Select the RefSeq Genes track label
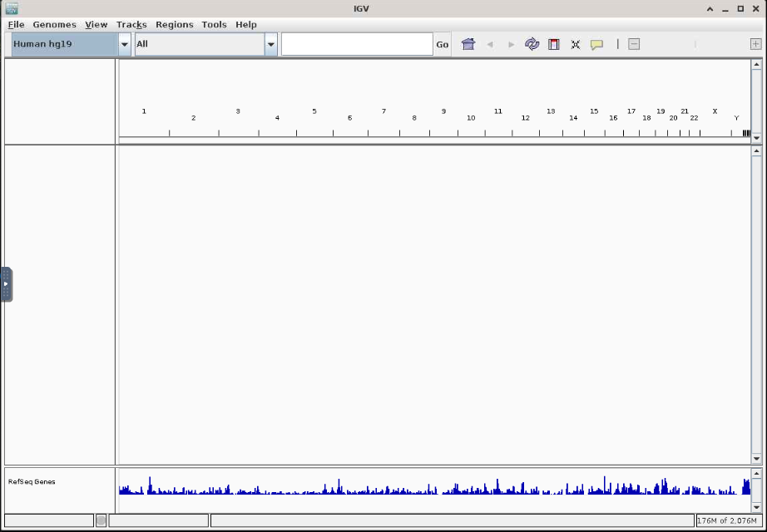The image size is (767, 532). (32, 482)
